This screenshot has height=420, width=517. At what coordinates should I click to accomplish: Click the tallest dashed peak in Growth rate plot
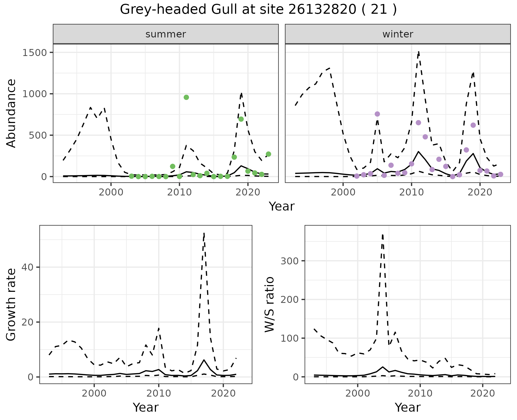(x=204, y=234)
